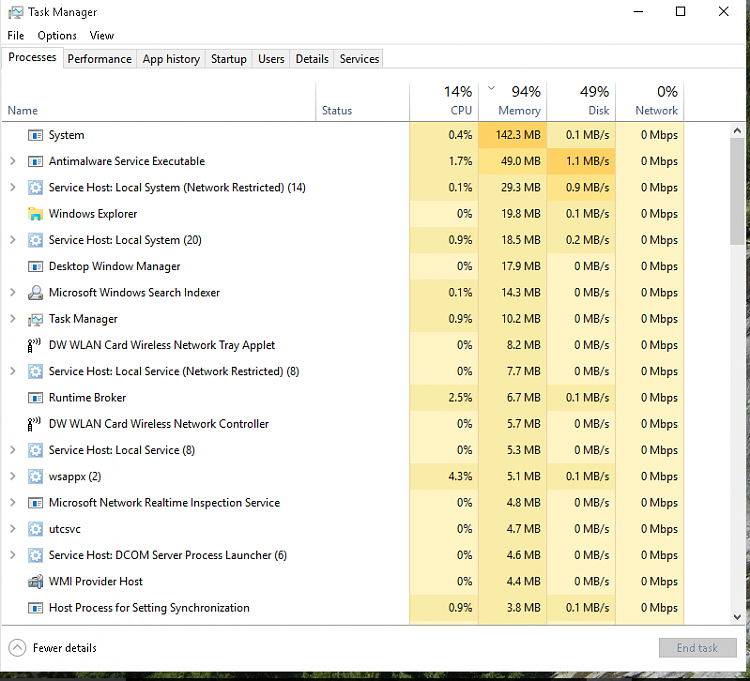Switch to the Performance tab
The image size is (750, 681).
pos(99,59)
